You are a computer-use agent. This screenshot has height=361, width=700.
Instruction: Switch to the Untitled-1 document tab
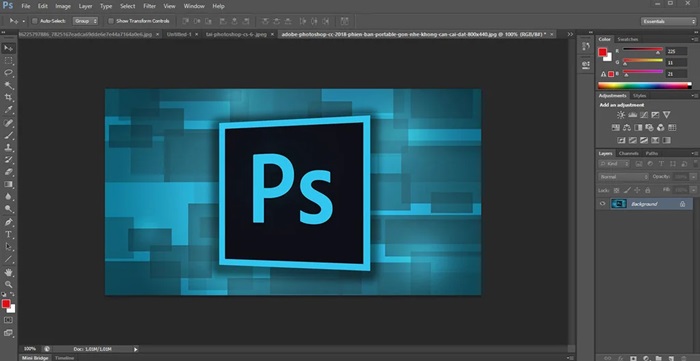pos(179,34)
